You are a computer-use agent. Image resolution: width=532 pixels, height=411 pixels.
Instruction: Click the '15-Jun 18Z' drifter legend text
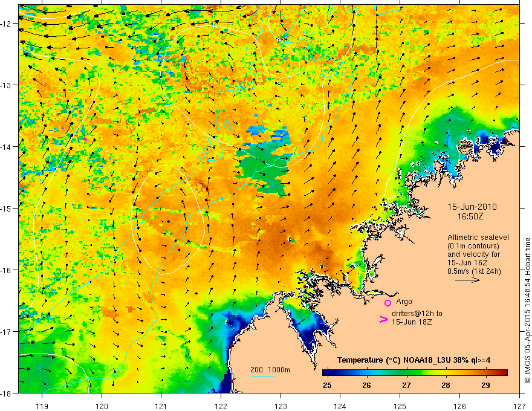(x=412, y=322)
